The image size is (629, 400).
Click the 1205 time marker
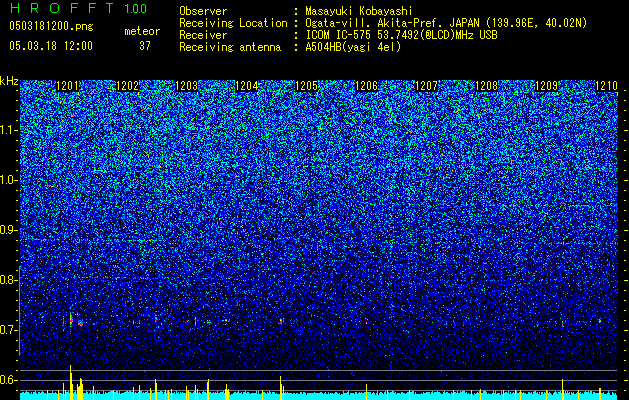[306, 86]
